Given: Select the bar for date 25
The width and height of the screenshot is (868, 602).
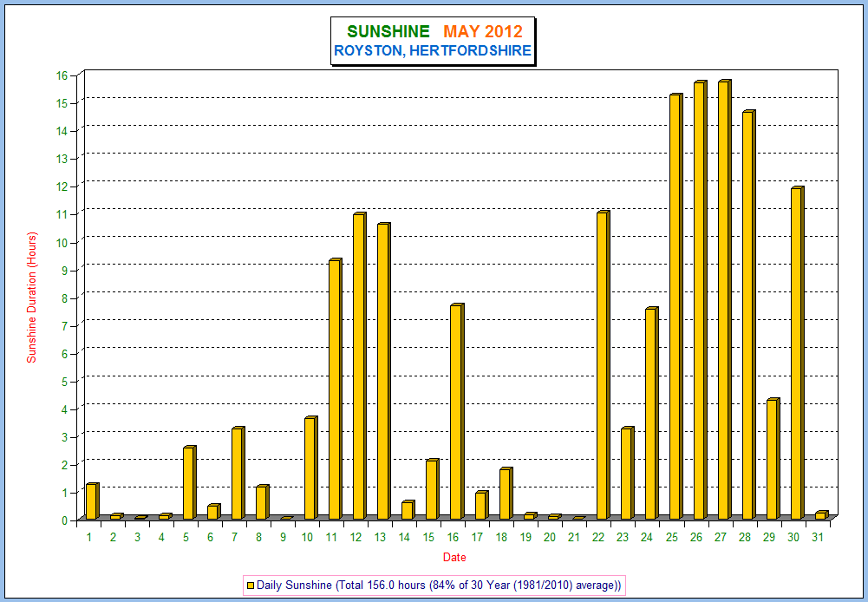Looking at the screenshot, I should point(676,307).
